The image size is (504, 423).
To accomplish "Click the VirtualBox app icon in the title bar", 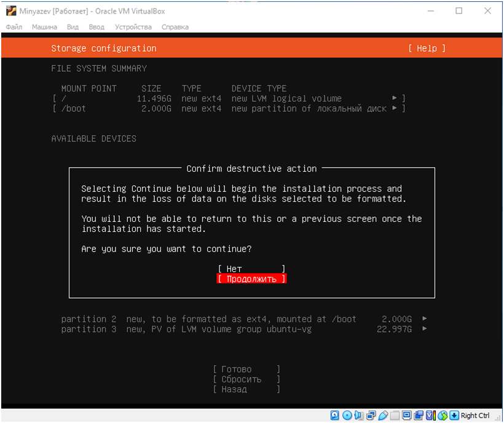I will [x=10, y=11].
